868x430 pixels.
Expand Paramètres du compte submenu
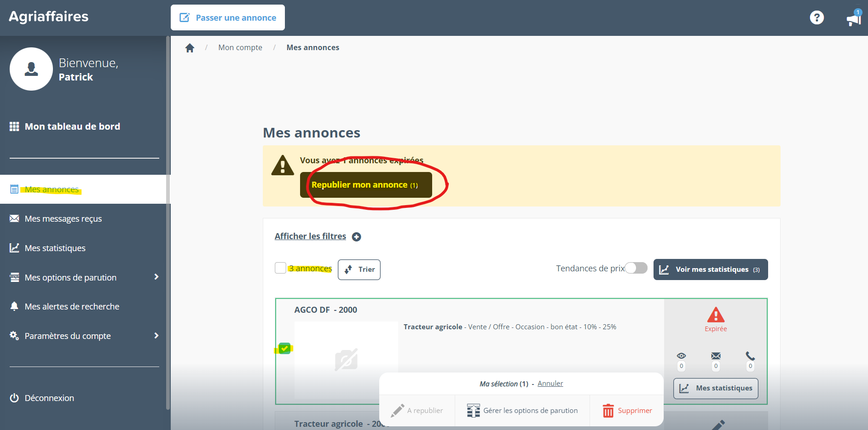[156, 336]
